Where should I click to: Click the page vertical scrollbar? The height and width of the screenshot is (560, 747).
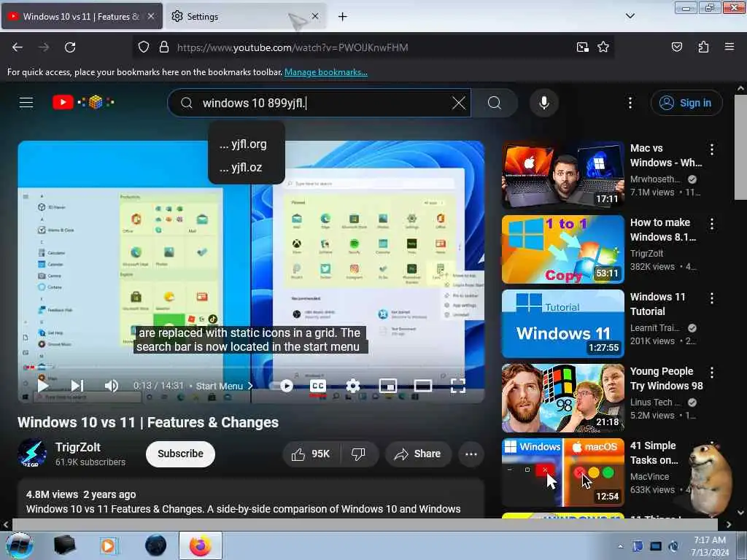click(x=740, y=147)
